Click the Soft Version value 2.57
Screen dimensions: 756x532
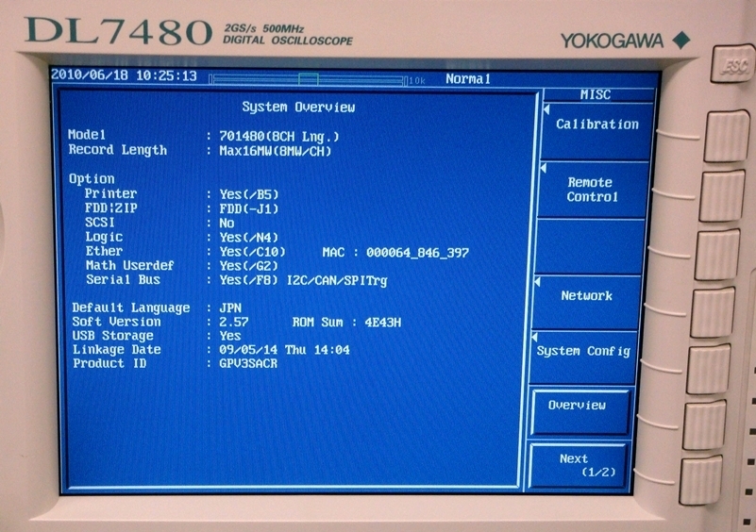click(234, 322)
